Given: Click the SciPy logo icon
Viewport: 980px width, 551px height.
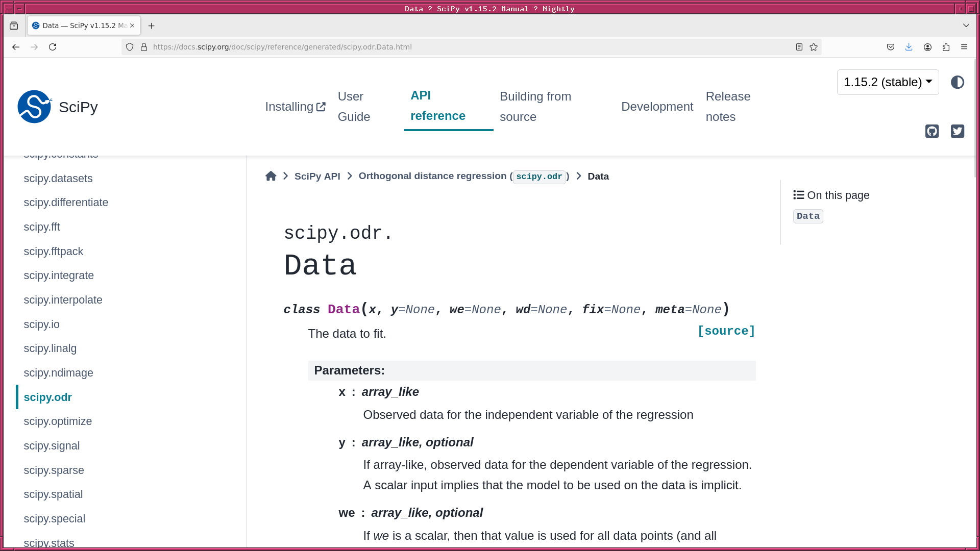Looking at the screenshot, I should click(34, 107).
